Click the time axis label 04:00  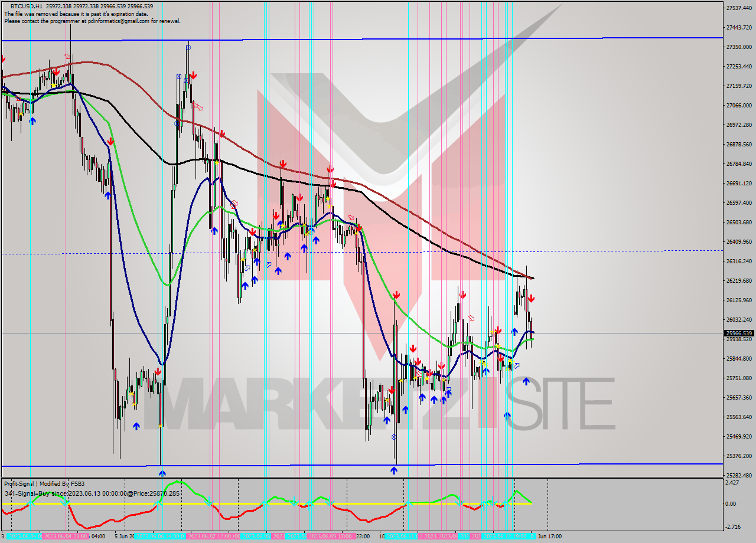(x=99, y=537)
